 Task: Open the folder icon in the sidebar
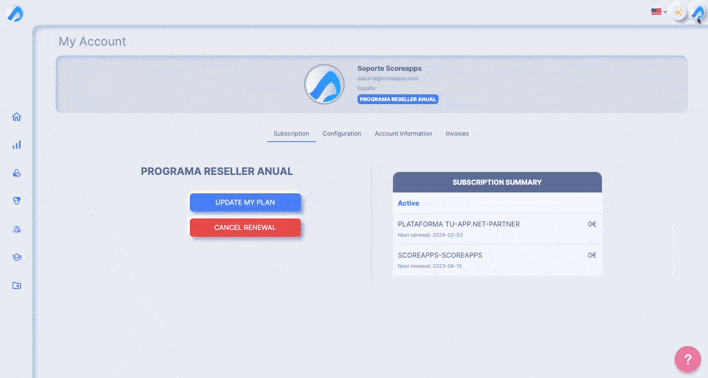(x=17, y=285)
